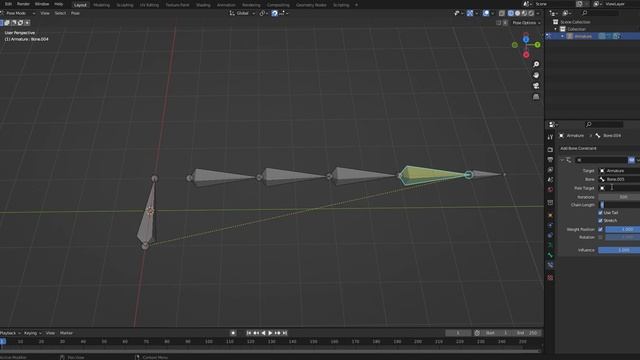This screenshot has height=360, width=640.
Task: Toggle viewport gizmos display button
Action: [470, 13]
